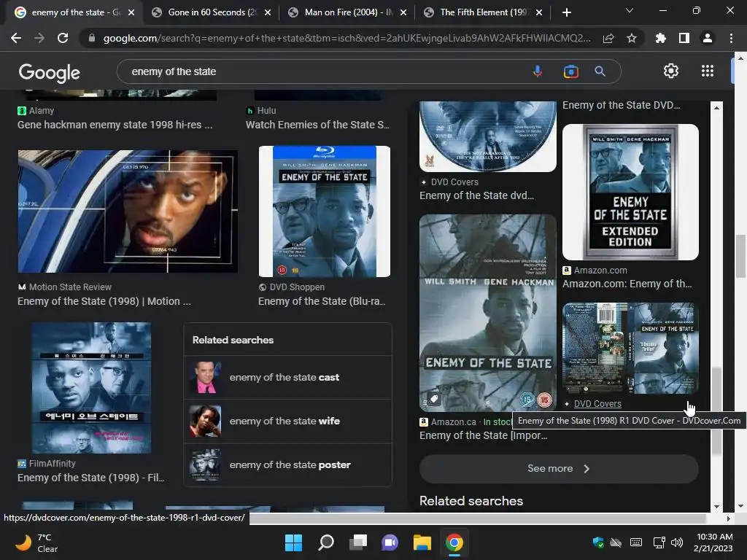The width and height of the screenshot is (747, 560).
Task: Open a new browser tab
Action: point(566,12)
